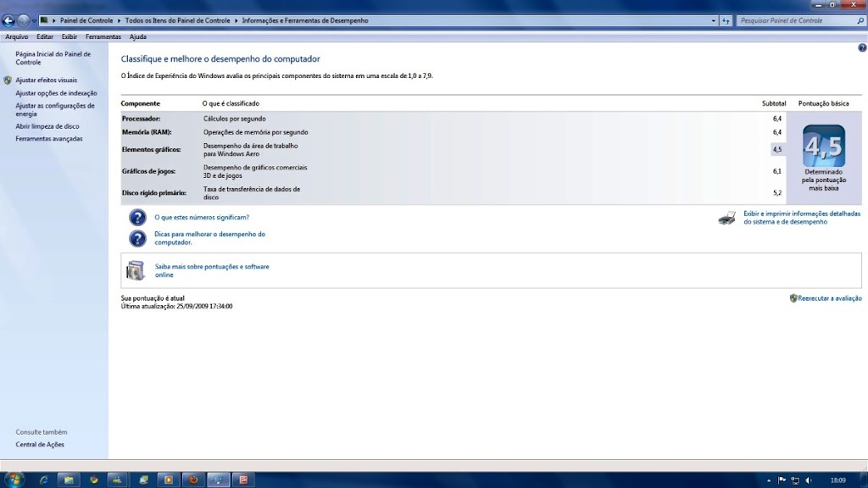This screenshot has height=488, width=868.
Task: Launch Internet Explorer from taskbar
Action: click(x=43, y=480)
